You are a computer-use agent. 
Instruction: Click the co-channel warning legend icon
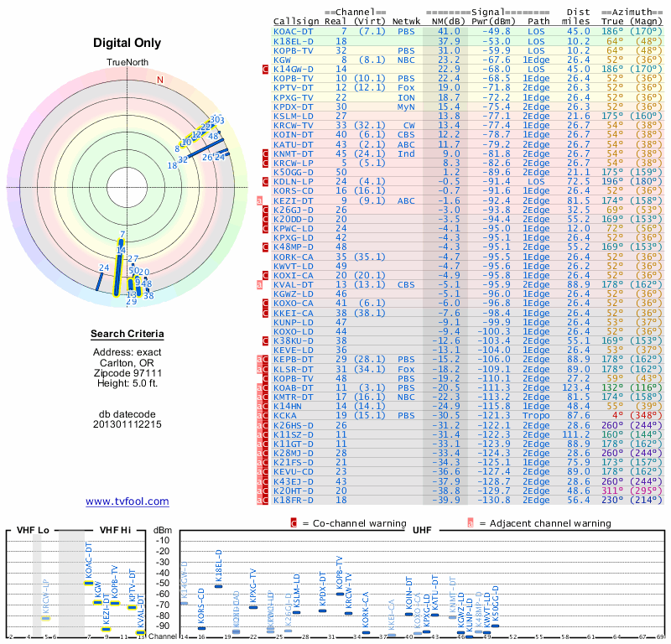[x=294, y=522]
